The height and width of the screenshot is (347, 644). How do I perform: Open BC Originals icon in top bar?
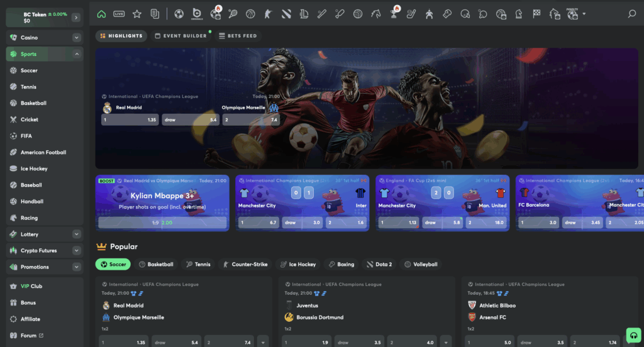pos(197,14)
